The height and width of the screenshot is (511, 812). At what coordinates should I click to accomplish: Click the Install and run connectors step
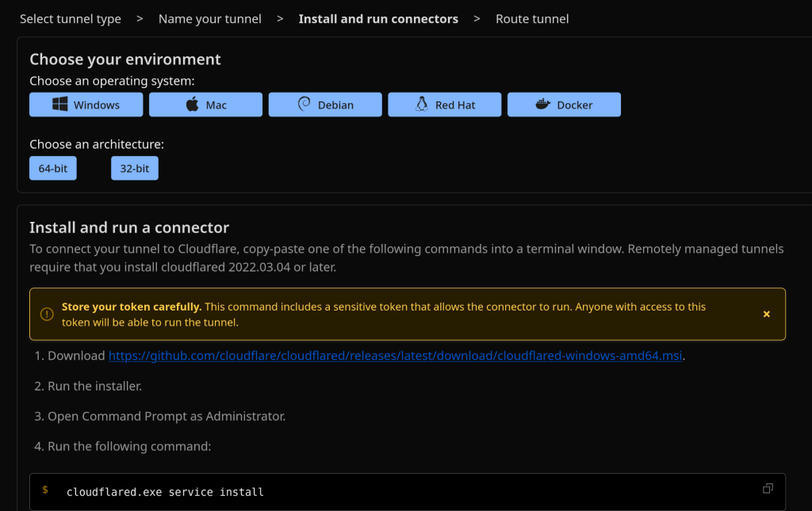pyautogui.click(x=378, y=19)
